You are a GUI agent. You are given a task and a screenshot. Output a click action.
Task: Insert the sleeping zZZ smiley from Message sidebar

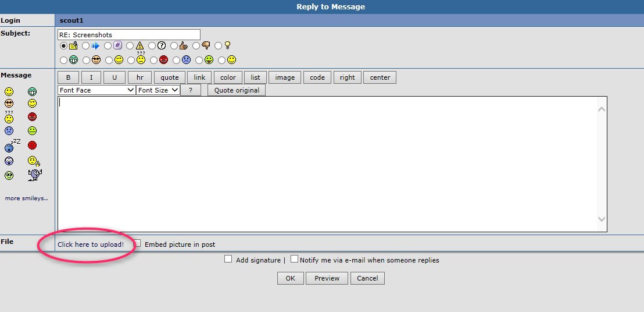coord(12,146)
